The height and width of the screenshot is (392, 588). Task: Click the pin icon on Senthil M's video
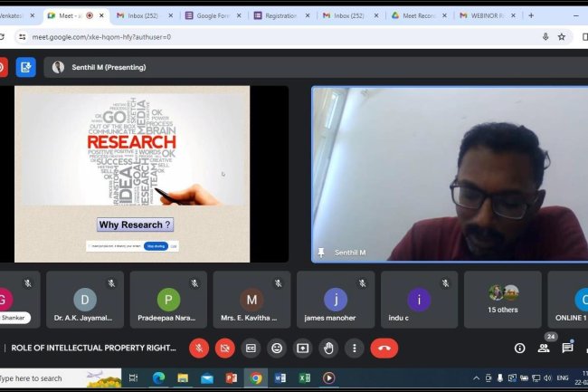321,253
